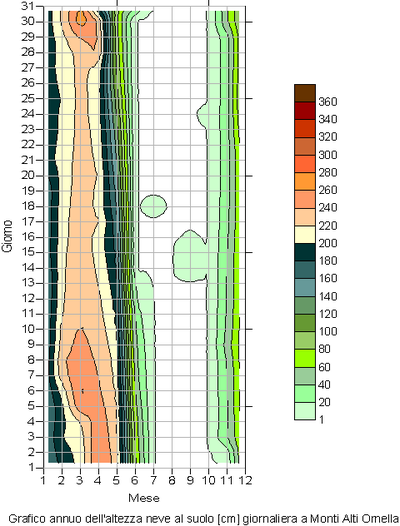400x526 pixels.
Task: Click day axis tick label 25
Action: (29, 99)
